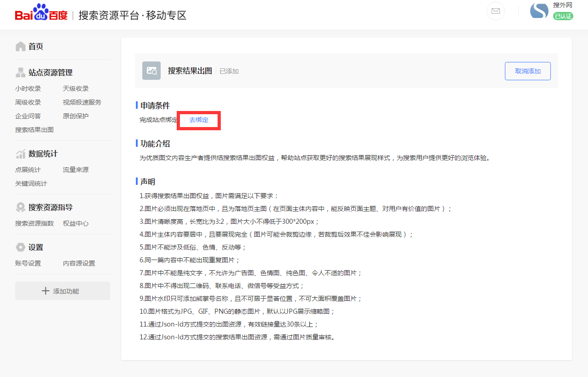Select the 首页 home icon in sidebar
The image size is (588, 377).
click(21, 46)
